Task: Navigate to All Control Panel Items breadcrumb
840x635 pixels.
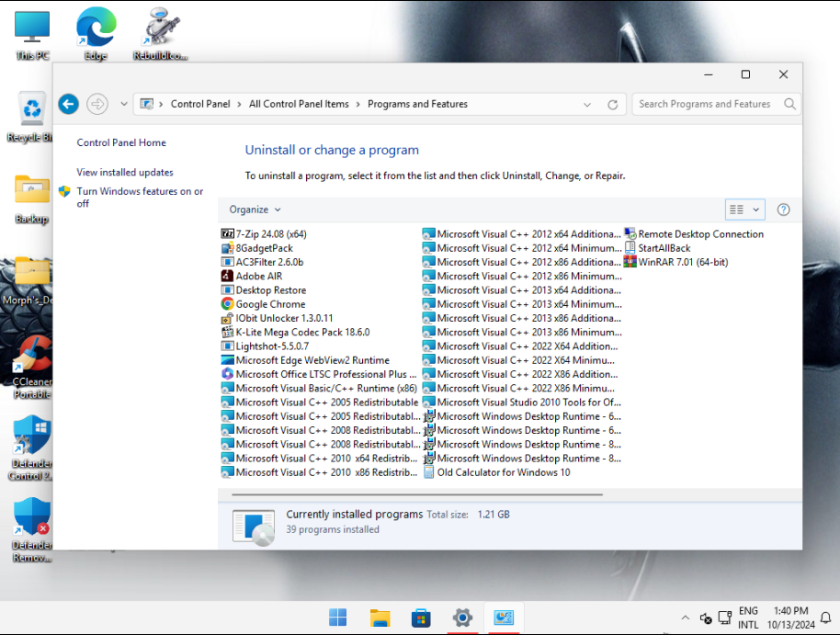Action: (299, 104)
